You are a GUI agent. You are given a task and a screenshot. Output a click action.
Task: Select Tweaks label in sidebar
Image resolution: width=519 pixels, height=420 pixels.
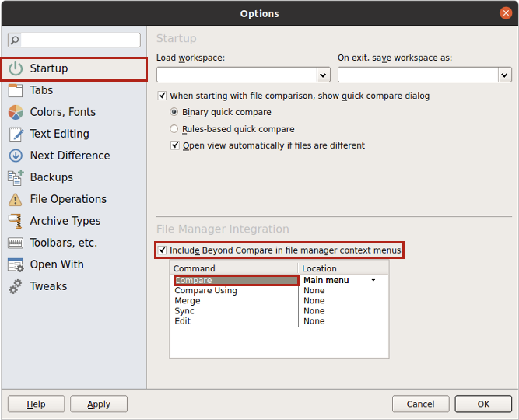point(49,286)
